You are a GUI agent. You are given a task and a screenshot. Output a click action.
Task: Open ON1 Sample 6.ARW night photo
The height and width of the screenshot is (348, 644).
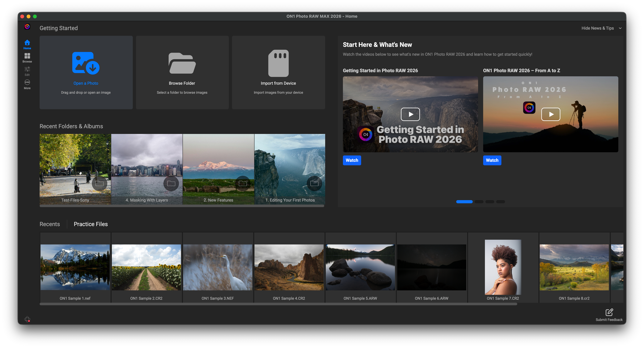pyautogui.click(x=431, y=267)
